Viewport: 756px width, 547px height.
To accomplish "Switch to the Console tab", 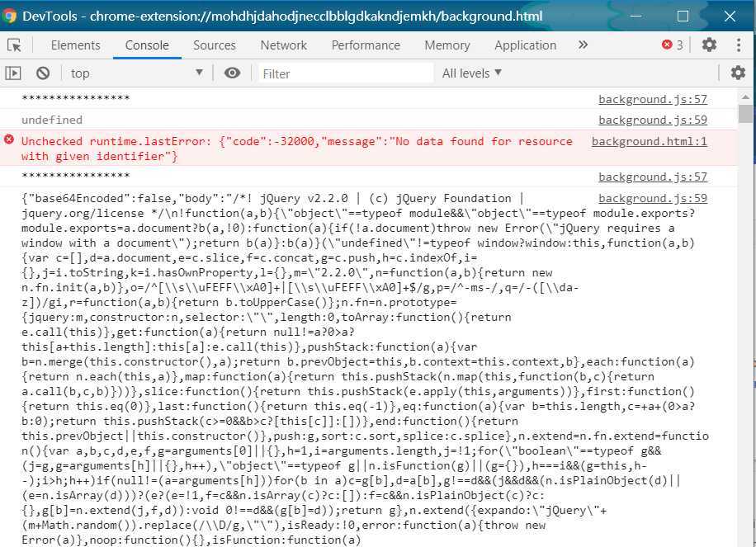I will pyautogui.click(x=147, y=45).
